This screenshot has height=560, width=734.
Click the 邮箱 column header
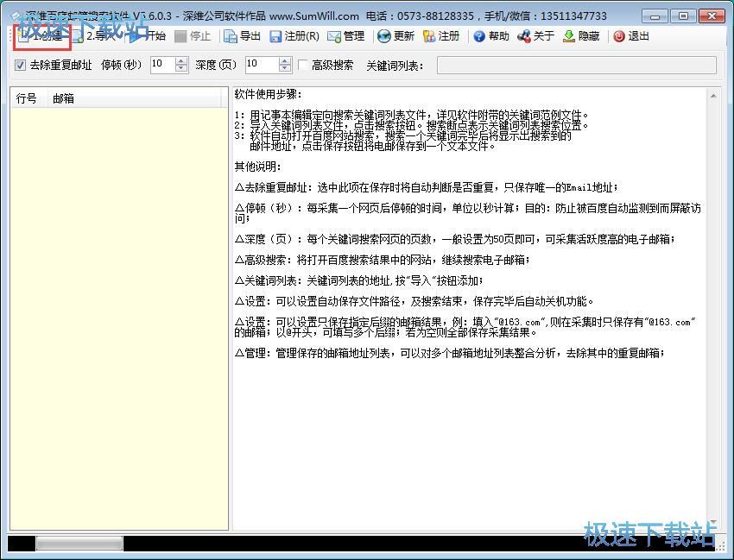63,98
